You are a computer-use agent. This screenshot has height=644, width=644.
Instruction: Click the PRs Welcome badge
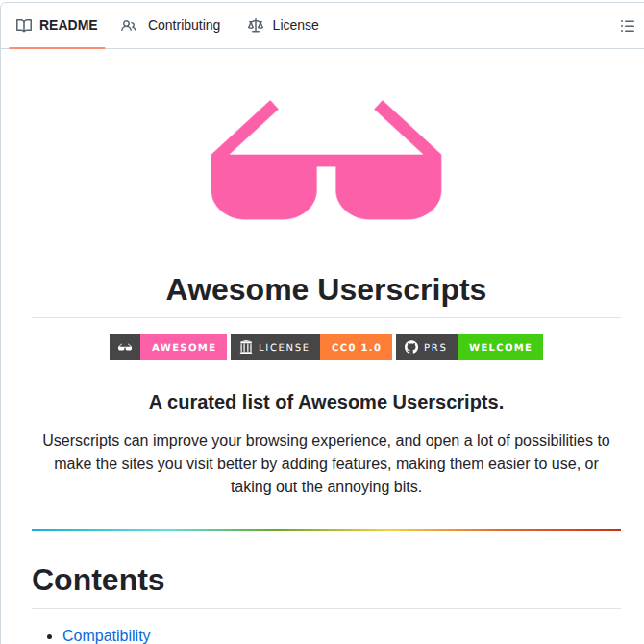(469, 347)
